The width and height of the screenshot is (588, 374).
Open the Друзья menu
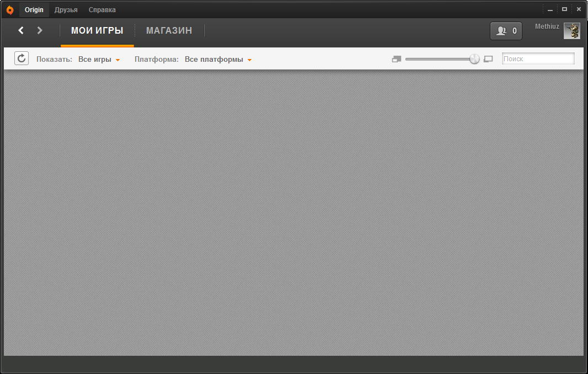[66, 10]
